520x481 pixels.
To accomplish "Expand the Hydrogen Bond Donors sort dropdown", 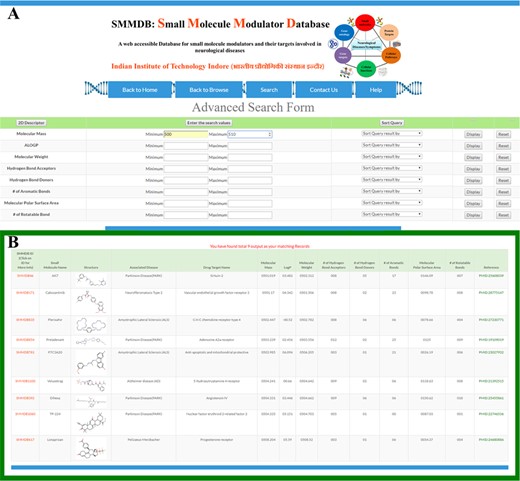I will click(x=392, y=179).
